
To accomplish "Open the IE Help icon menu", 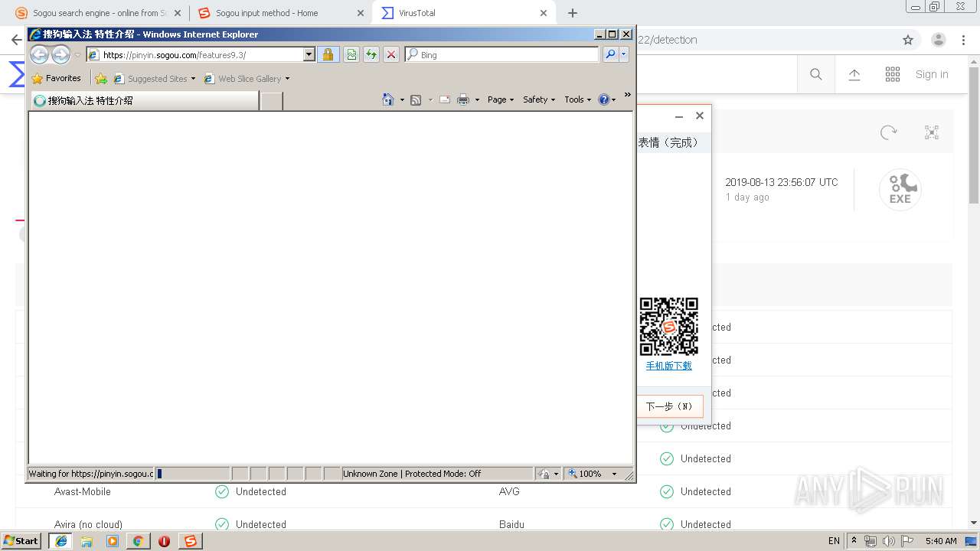I will (x=607, y=99).
